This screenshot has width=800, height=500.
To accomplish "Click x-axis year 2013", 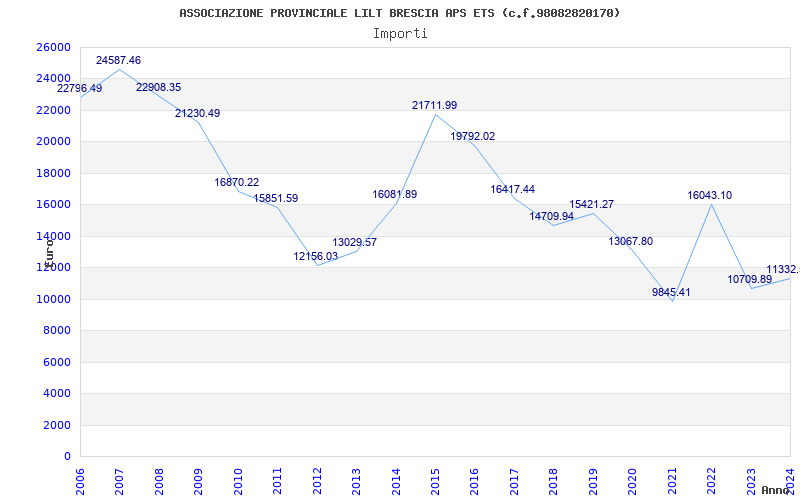I will tap(356, 482).
